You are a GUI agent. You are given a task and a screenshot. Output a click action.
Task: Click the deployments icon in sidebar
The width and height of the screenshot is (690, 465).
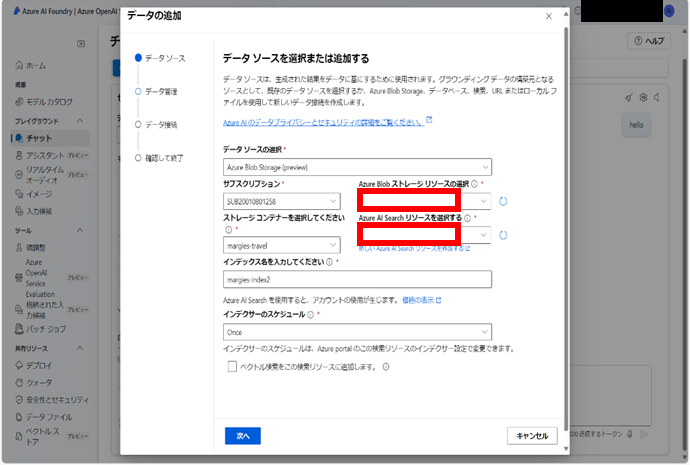[x=19, y=365]
